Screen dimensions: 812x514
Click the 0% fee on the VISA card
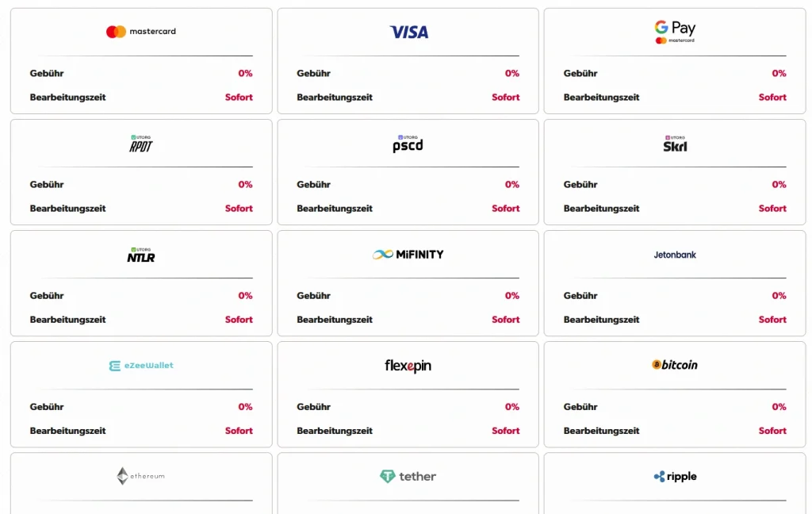[x=511, y=73]
